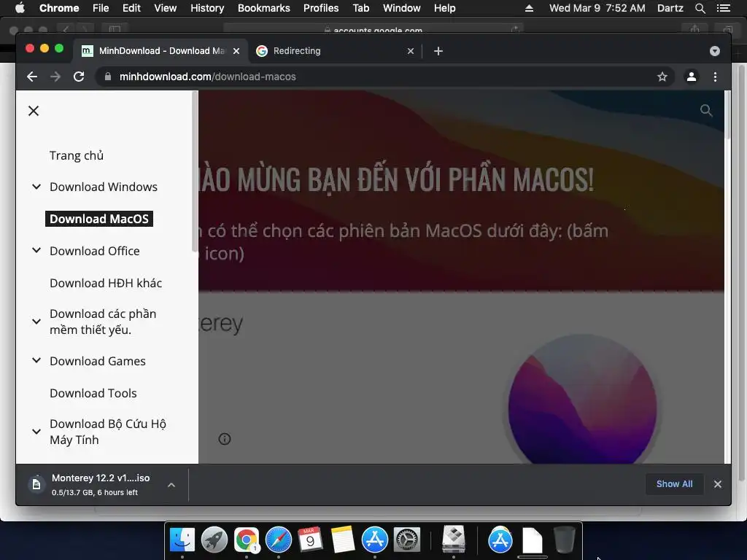Open Launchpad from the Dock
The image size is (747, 560).
tap(214, 540)
